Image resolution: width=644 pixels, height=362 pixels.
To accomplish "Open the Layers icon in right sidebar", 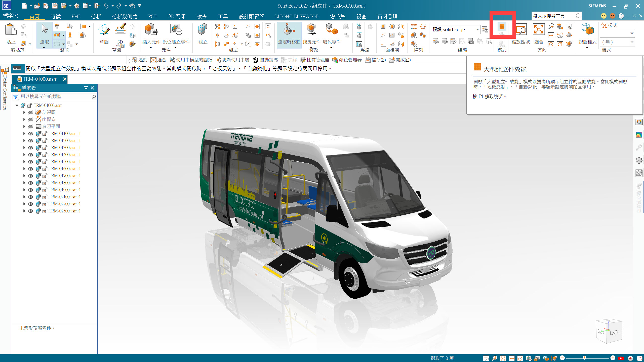I will 639,160.
